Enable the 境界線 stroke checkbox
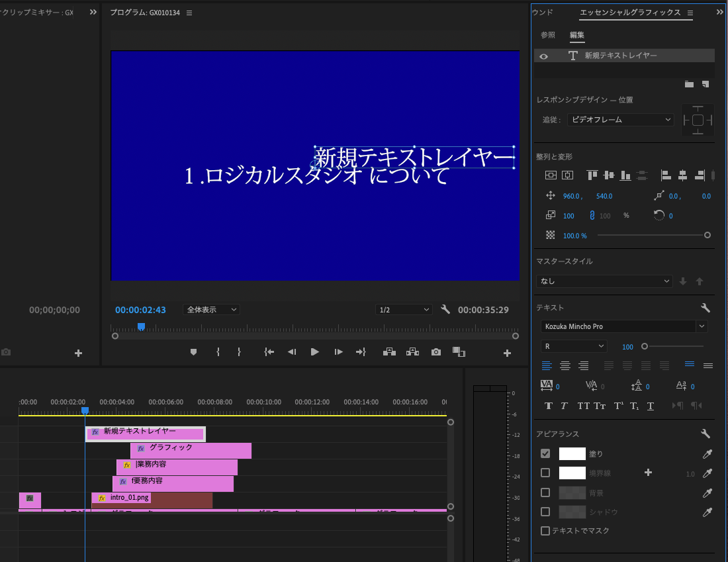The width and height of the screenshot is (728, 562). click(545, 473)
